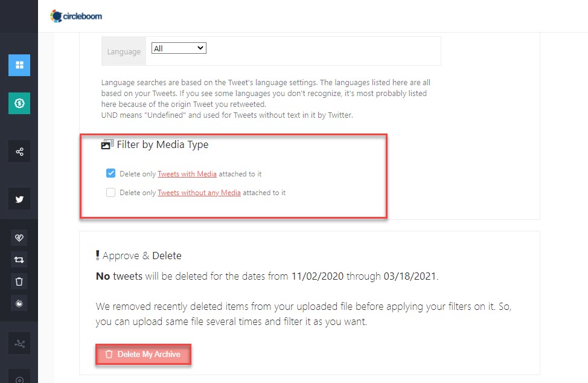This screenshot has width=588, height=383.
Task: Click the Tweets with Media link
Action: 187,174
